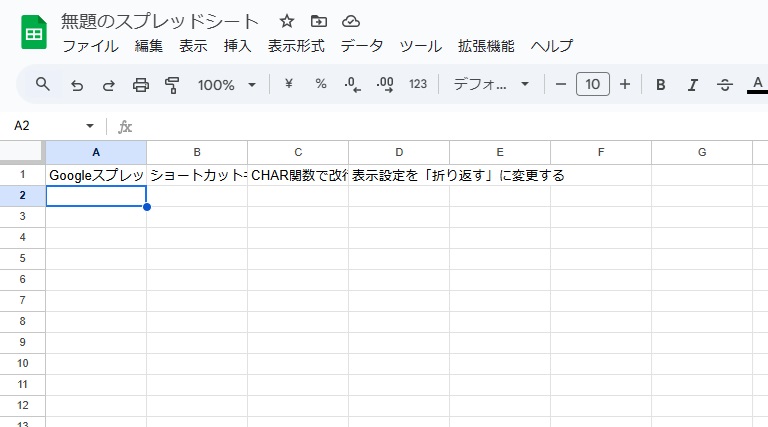
Task: Select column G header
Action: (701, 152)
